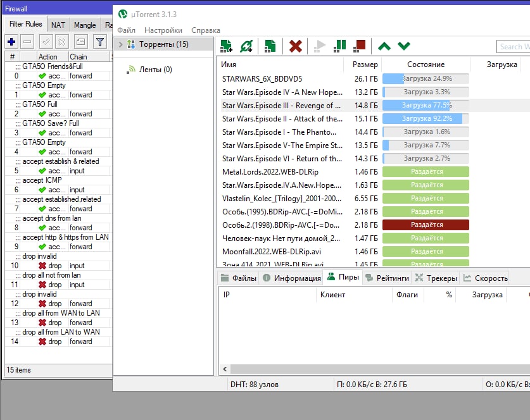This screenshot has height=420, width=530.
Task: Select torrent Star Wars.Episode III - Revenge of
Action: 281,106
